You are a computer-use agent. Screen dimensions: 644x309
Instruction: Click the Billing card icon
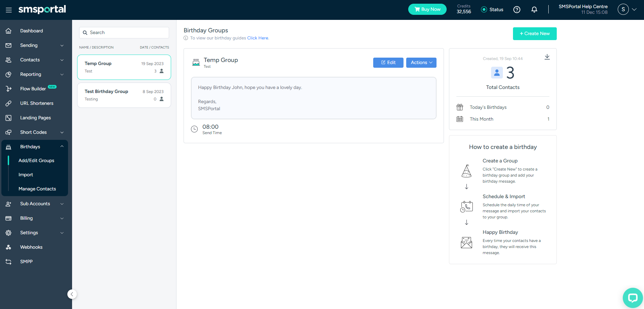click(9, 218)
